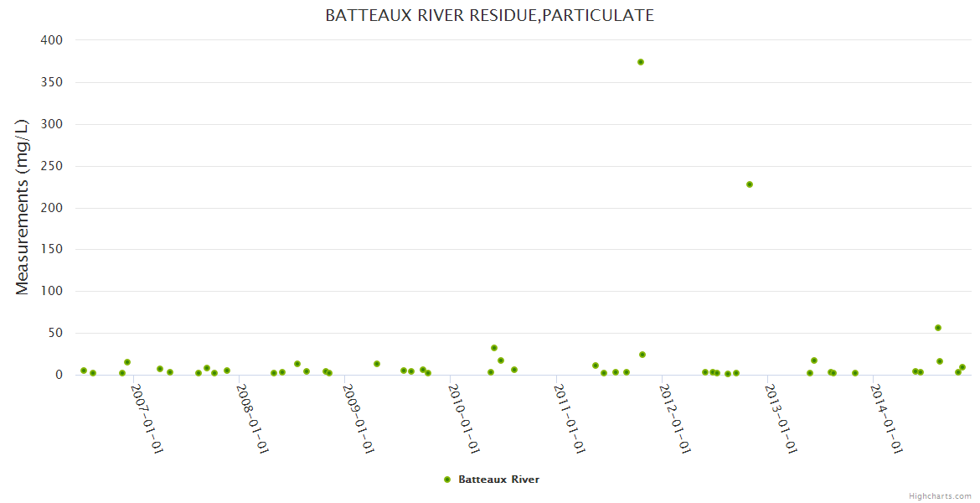Click the 2012-01-01 x-axis label
The image size is (980, 503).
pyautogui.click(x=674, y=418)
